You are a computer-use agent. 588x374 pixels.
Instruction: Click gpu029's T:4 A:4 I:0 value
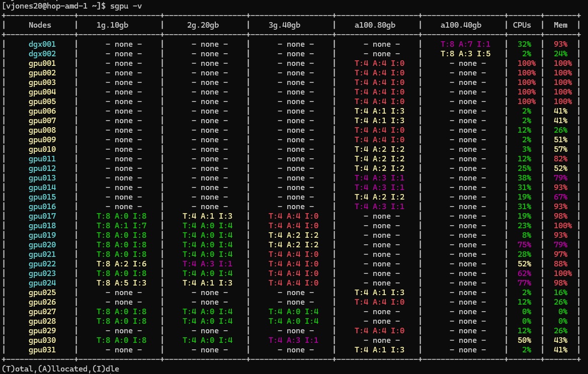[x=379, y=331]
